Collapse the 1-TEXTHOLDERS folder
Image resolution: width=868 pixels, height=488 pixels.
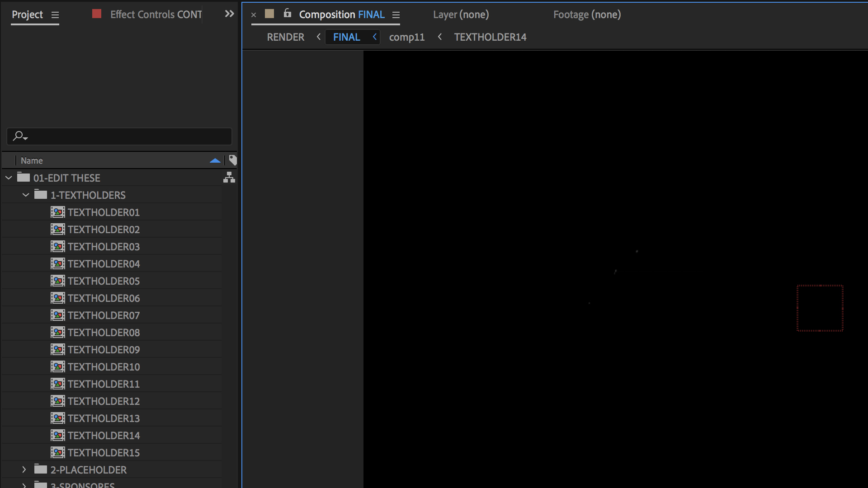coord(26,195)
